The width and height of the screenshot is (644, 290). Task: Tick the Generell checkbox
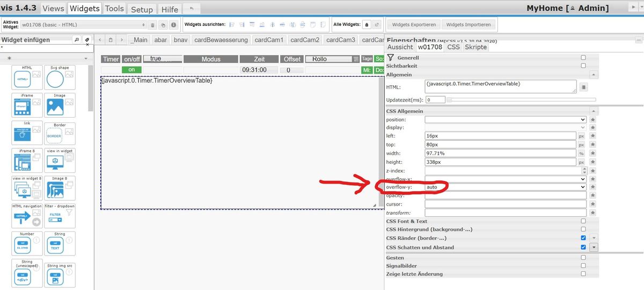[583, 57]
